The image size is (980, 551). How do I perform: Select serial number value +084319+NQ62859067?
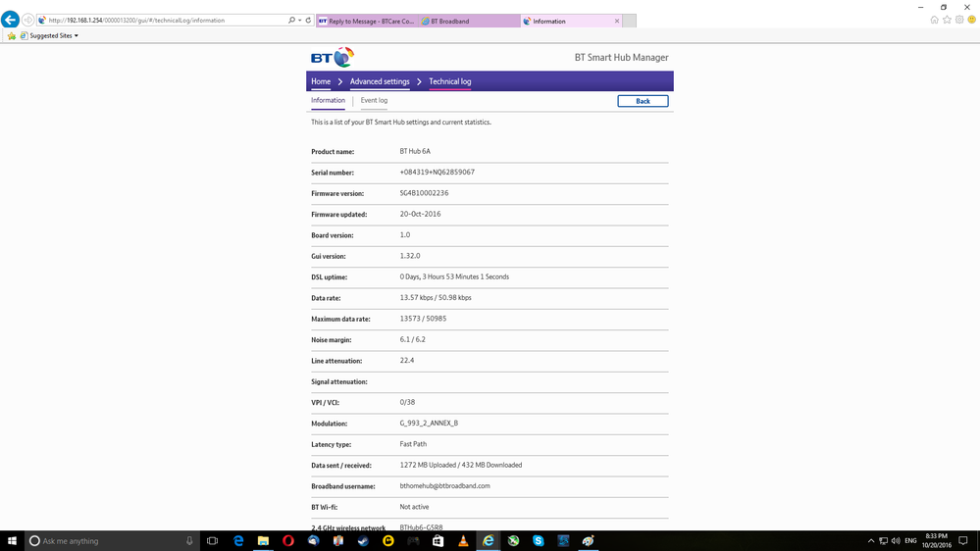tap(437, 173)
